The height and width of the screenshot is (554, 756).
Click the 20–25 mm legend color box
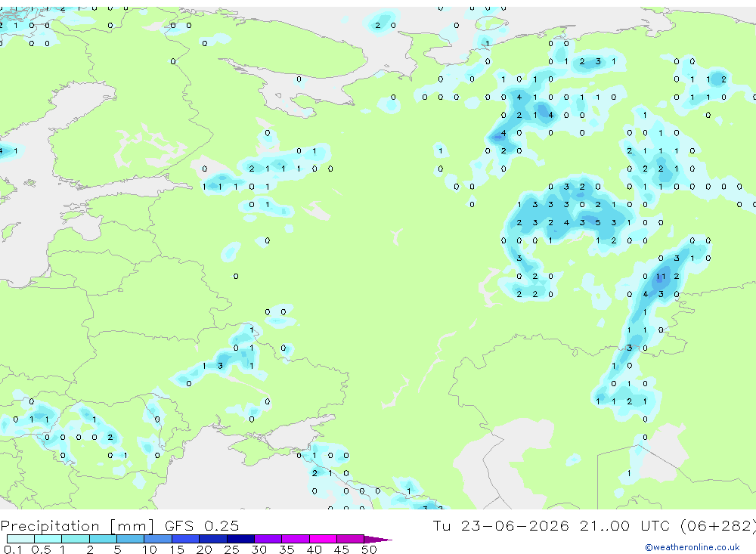coord(213,539)
